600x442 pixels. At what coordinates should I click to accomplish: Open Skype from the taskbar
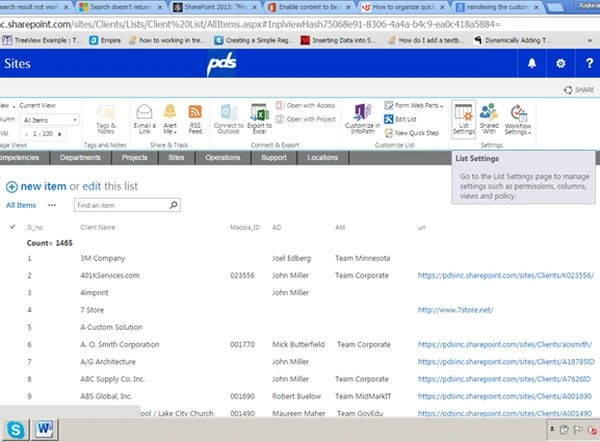click(15, 430)
